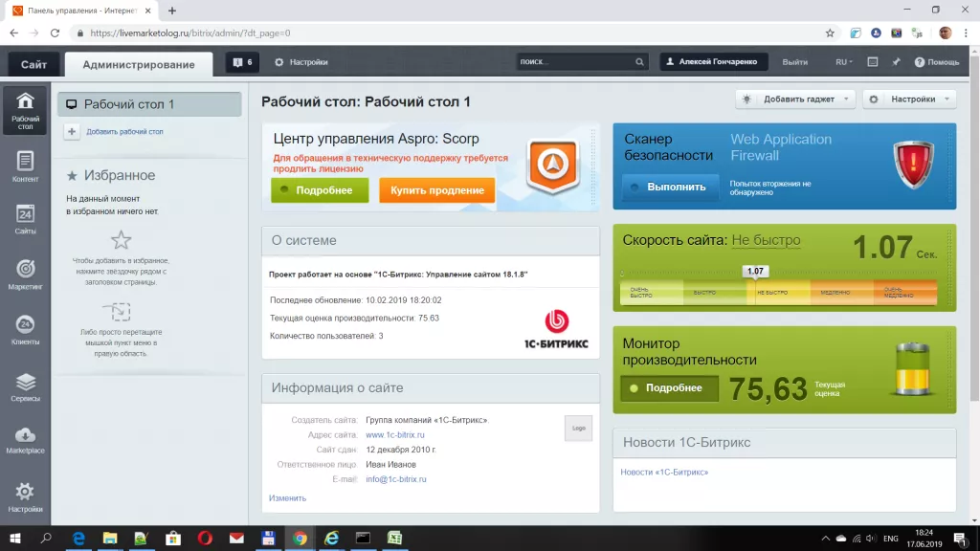This screenshot has height=551, width=980.
Task: Click Подробнее in the performance monitor
Action: pyautogui.click(x=669, y=388)
